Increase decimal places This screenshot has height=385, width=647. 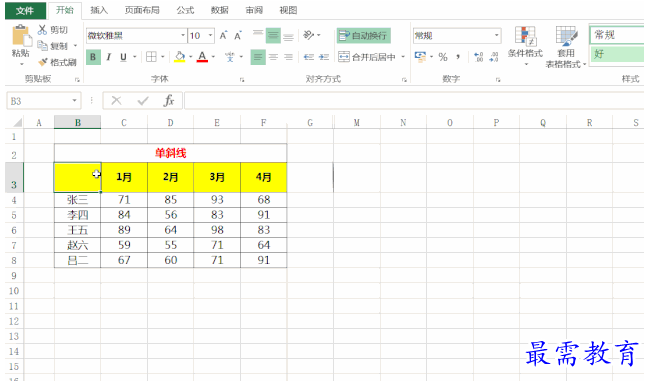pos(478,57)
